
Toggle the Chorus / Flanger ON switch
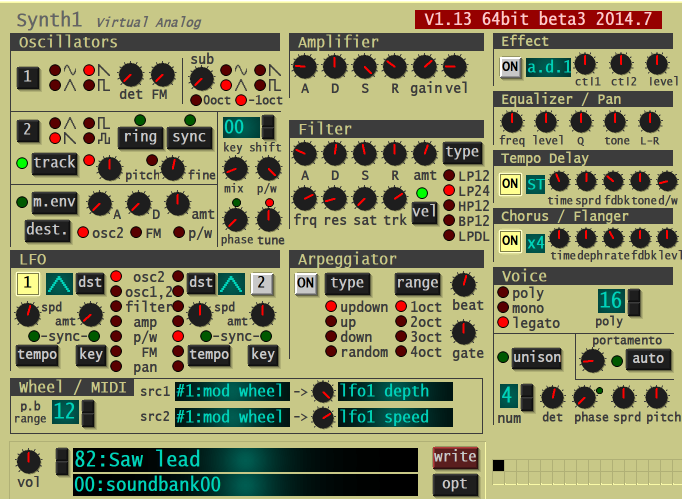(x=510, y=241)
